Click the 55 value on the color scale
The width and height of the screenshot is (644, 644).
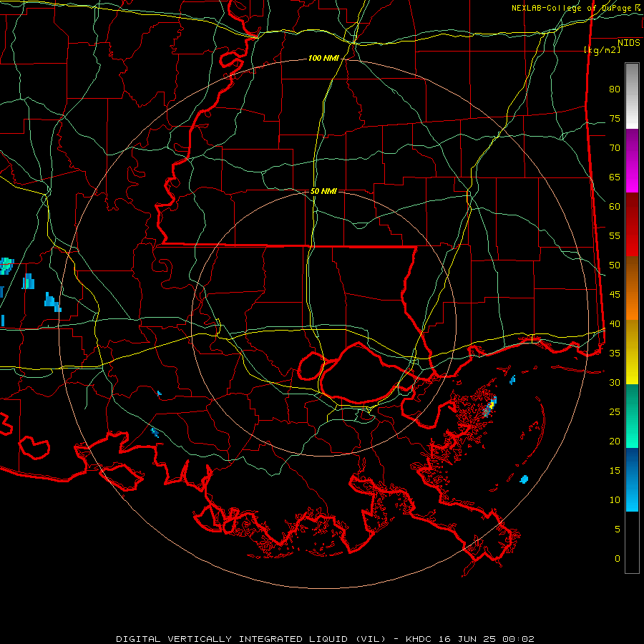click(x=615, y=235)
